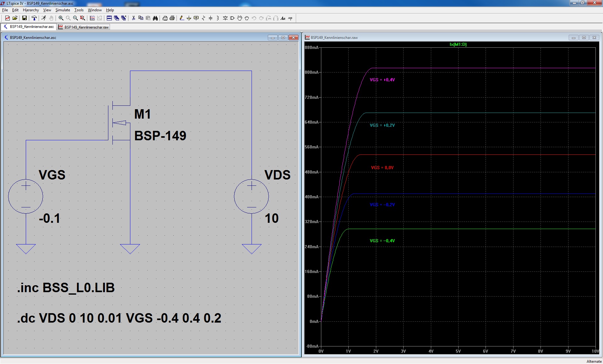Image resolution: width=603 pixels, height=364 pixels.
Task: Click the .inc BSS_L0.LIB directive text
Action: tap(66, 288)
